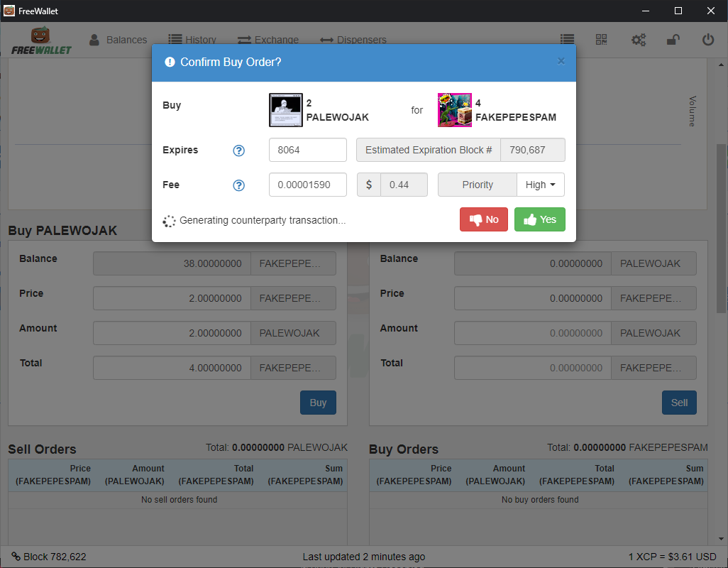Screen dimensions: 728x568
Task: Maximize the FreeWallet window
Action: point(678,11)
